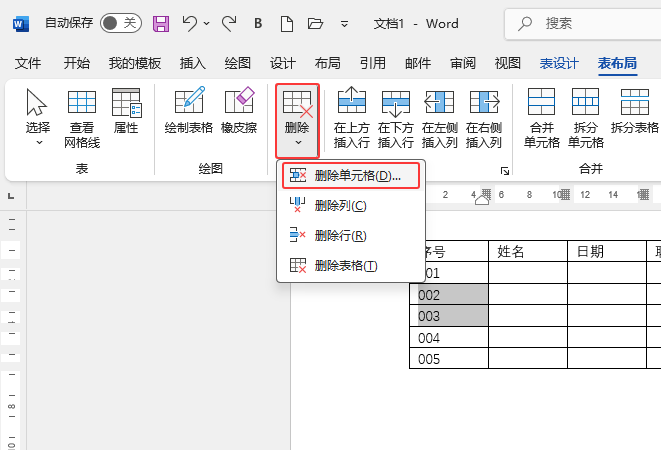Toggle 查看网格线 gridlines view
This screenshot has height=450, width=661.
82,118
